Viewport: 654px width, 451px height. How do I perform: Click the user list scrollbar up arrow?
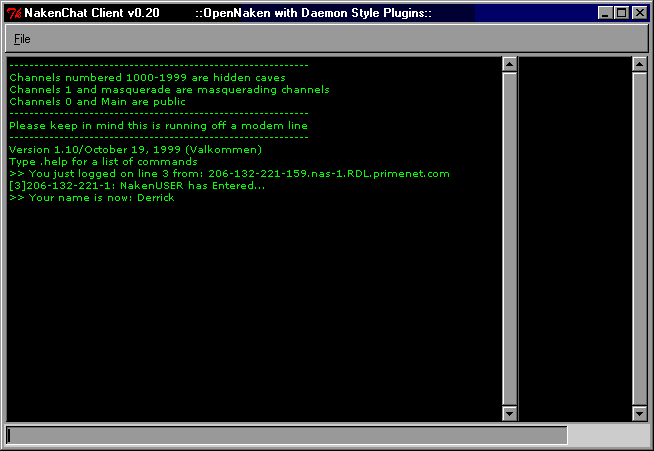click(639, 64)
